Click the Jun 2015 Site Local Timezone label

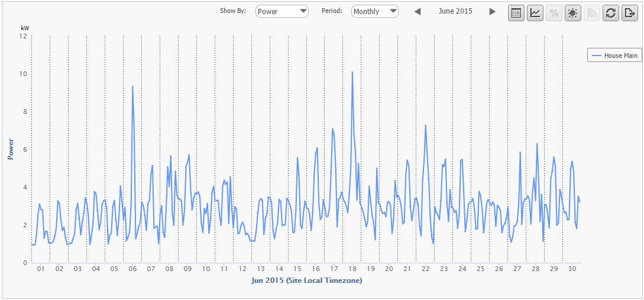point(306,281)
